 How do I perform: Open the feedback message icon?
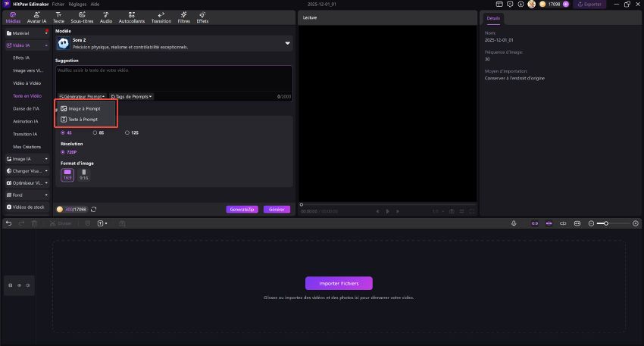pyautogui.click(x=510, y=4)
